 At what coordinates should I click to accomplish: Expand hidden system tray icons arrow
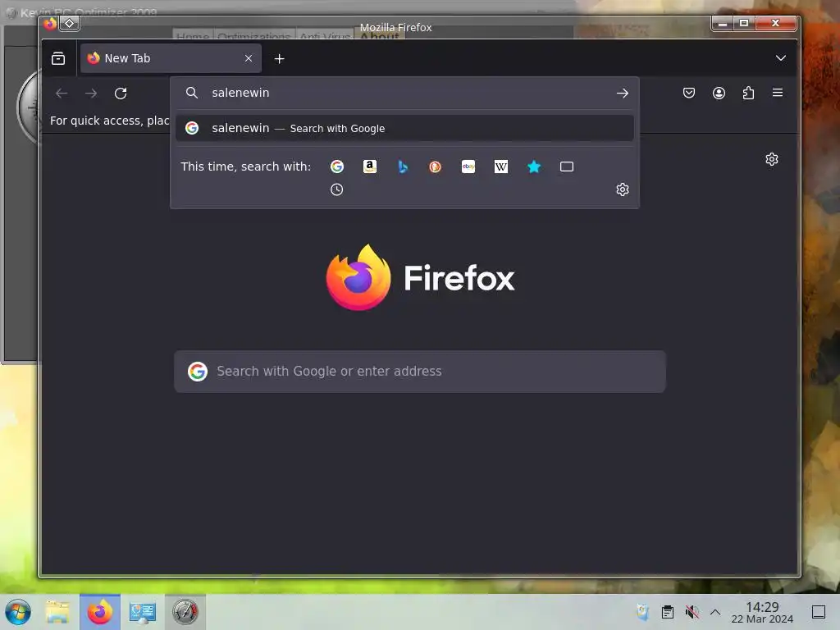pos(715,612)
